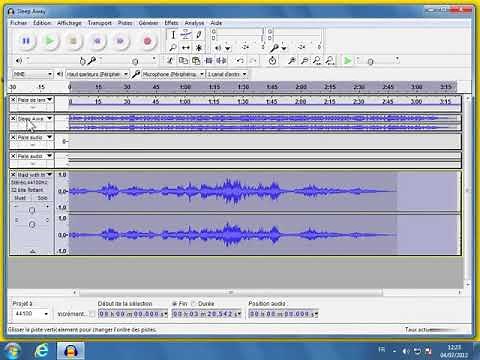The width and height of the screenshot is (480, 360).
Task: Open the Générer menu
Action: tap(148, 23)
